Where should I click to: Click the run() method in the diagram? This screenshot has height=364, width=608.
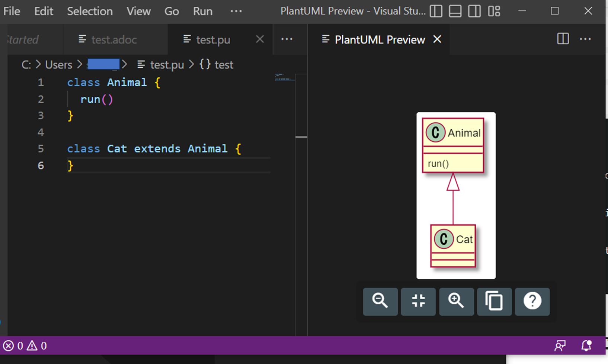point(438,164)
